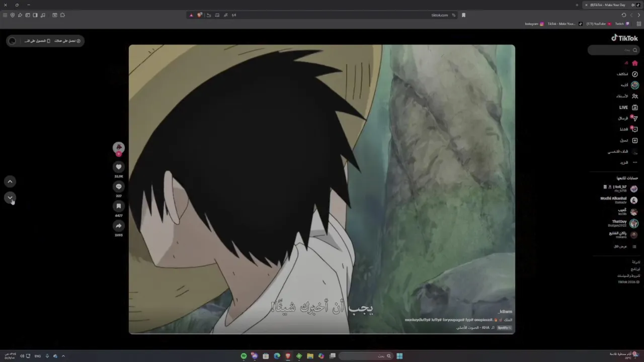The width and height of the screenshot is (644, 362).
Task: Click the Brave Rewards triangle icon
Action: pos(191,15)
